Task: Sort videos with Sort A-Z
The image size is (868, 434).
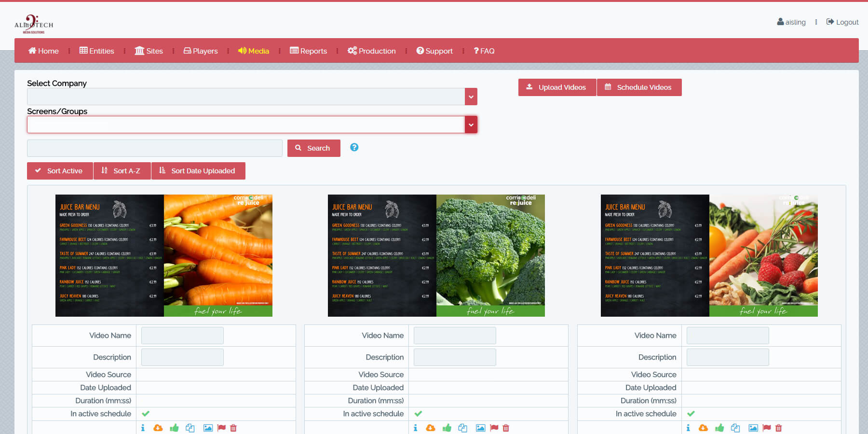Action: pos(122,171)
